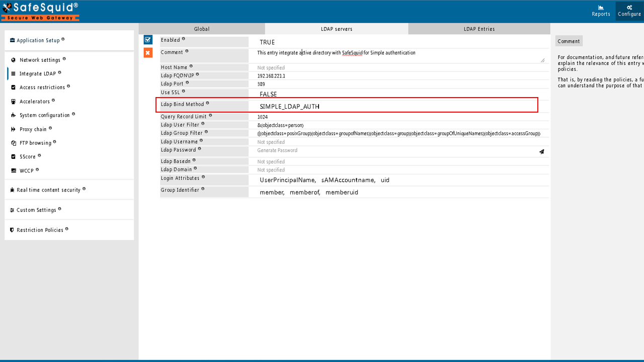The width and height of the screenshot is (644, 362).
Task: Click help info dot beside Query Record Limit
Action: click(x=211, y=115)
